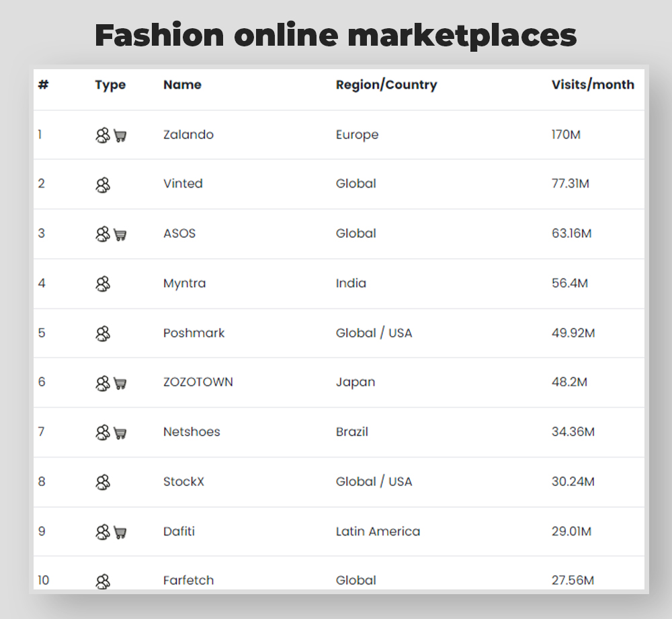Select the StockX name cell
Screen dimensions: 672x619
point(183,481)
